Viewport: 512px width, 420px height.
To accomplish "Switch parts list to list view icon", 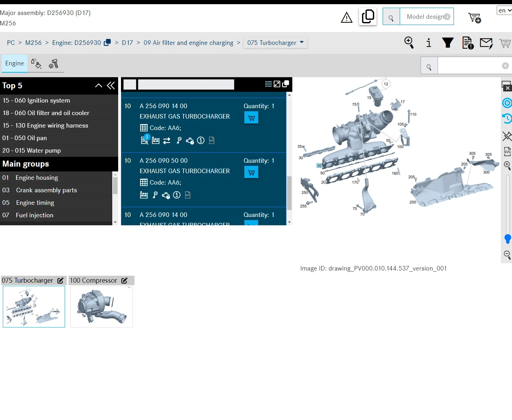I will coord(268,84).
